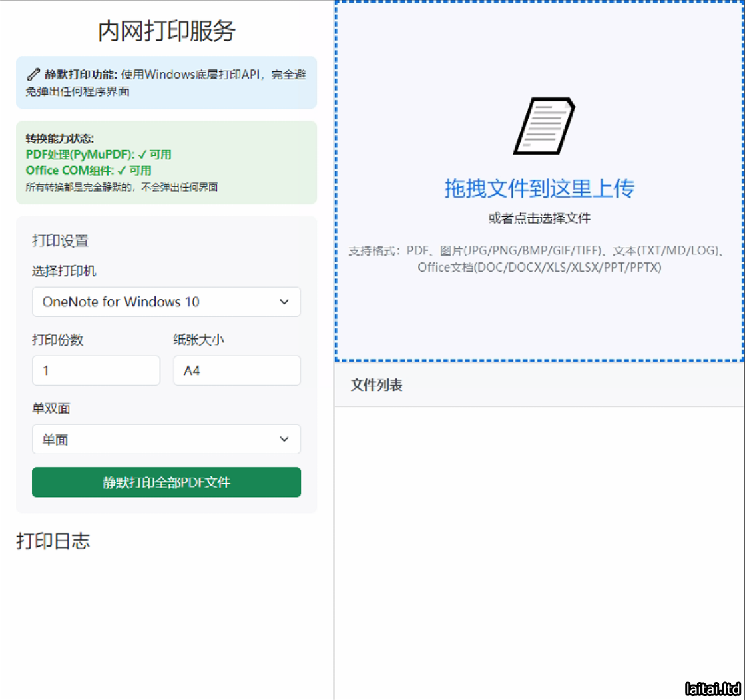
Task: Click the 转换能力状态 status heading
Action: click(60, 139)
